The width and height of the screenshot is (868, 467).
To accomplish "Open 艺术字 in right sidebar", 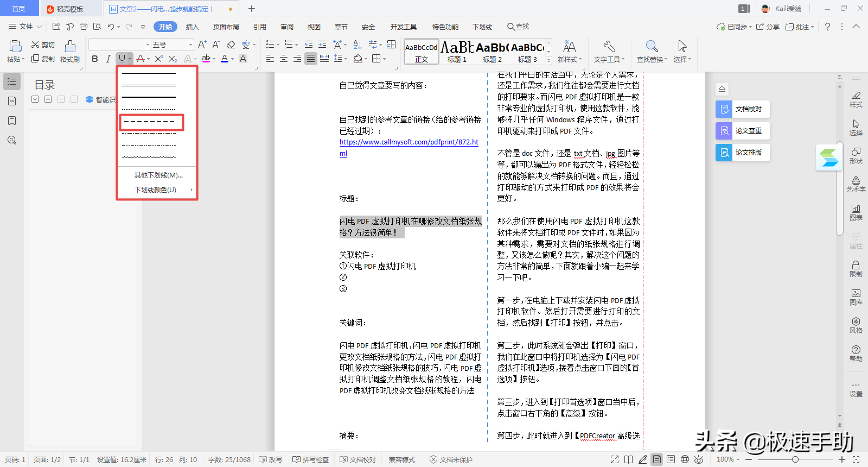I will (x=856, y=184).
